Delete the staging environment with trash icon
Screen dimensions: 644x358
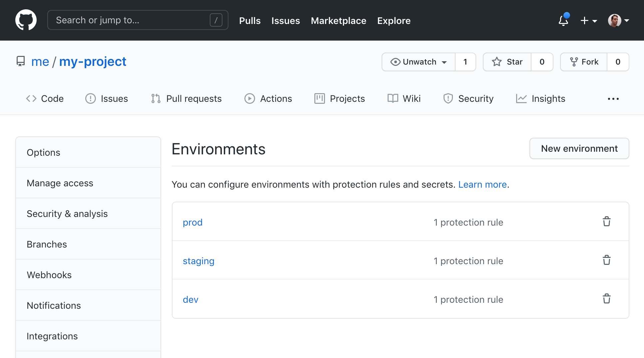pos(606,260)
